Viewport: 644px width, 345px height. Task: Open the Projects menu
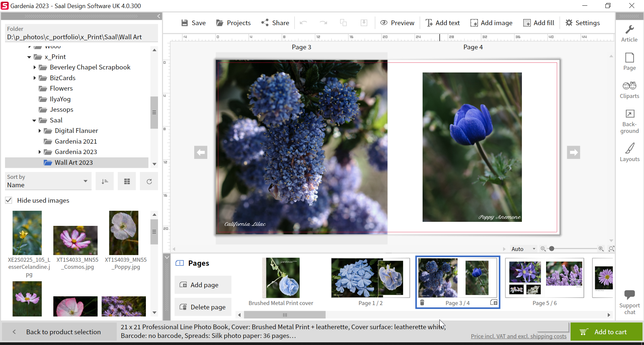[233, 22]
